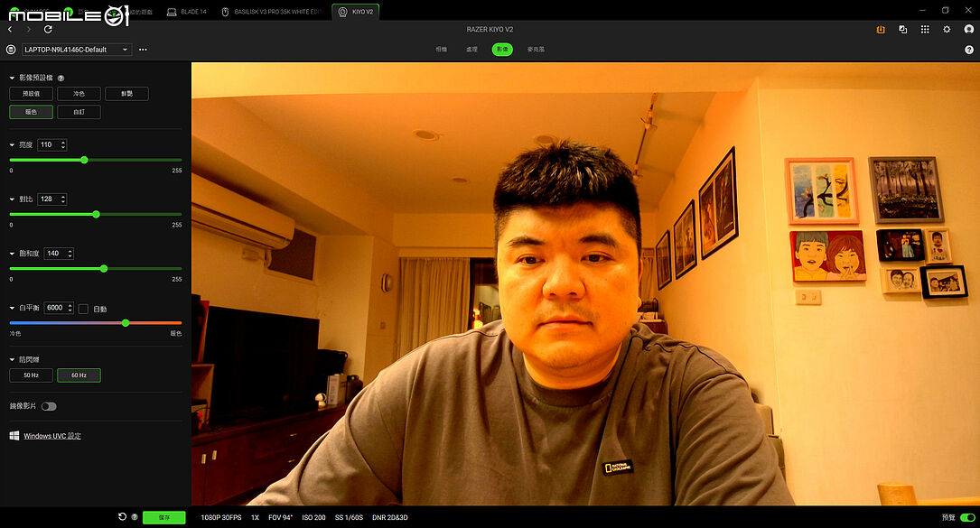
Task: Apply the 預設值 default preset button
Action: (x=32, y=94)
